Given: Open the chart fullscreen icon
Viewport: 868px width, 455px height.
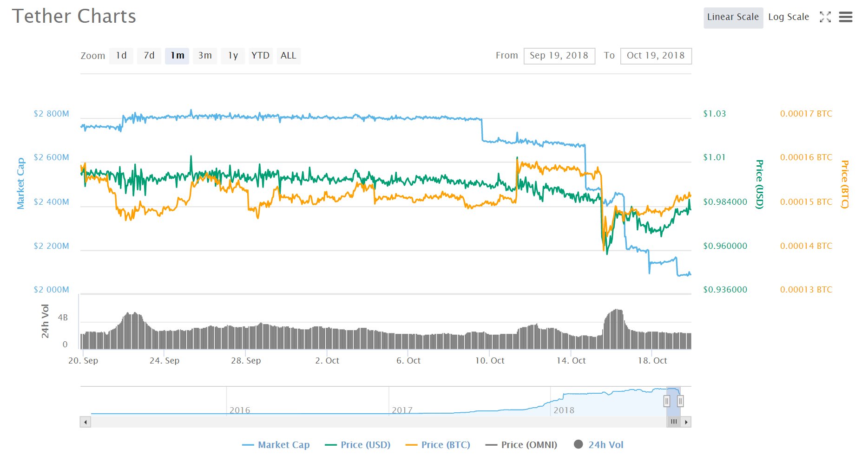Looking at the screenshot, I should click(825, 17).
